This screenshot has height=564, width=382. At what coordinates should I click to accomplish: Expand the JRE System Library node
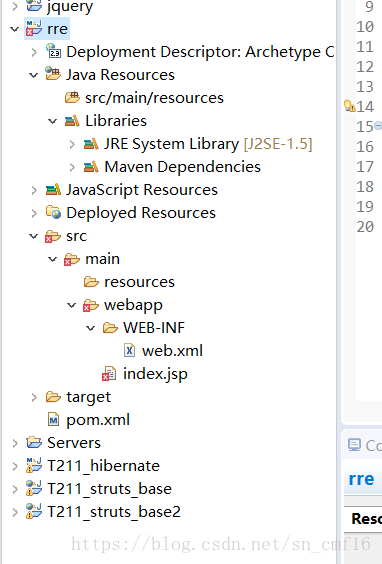click(72, 144)
